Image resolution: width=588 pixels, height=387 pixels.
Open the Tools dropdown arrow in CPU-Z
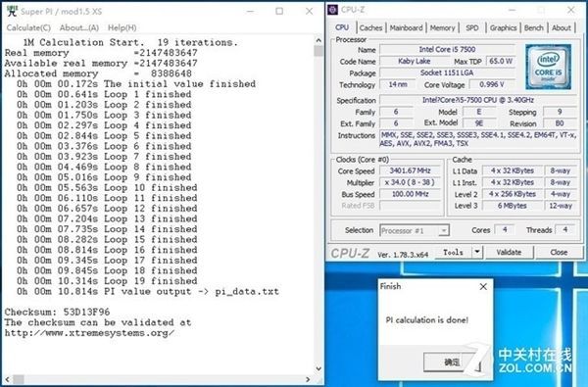coord(477,252)
